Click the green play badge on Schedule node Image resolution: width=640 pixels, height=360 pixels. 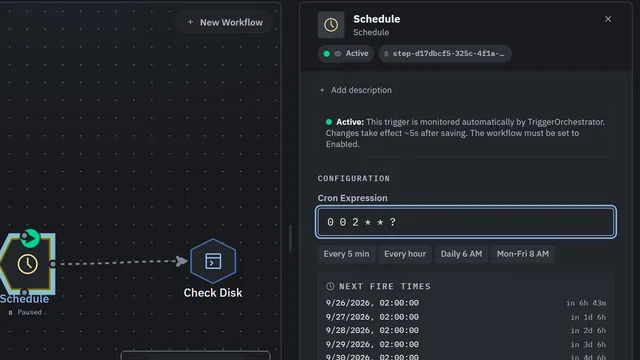pyautogui.click(x=30, y=238)
